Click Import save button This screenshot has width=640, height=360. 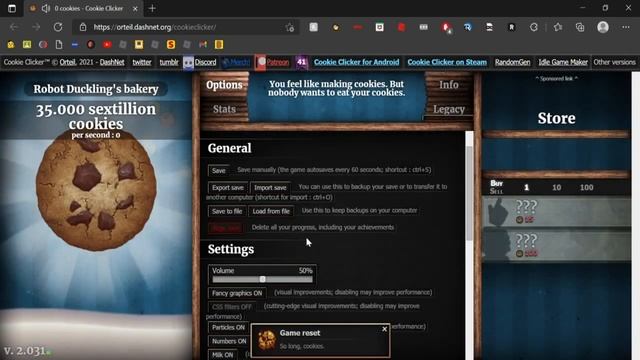(270, 188)
